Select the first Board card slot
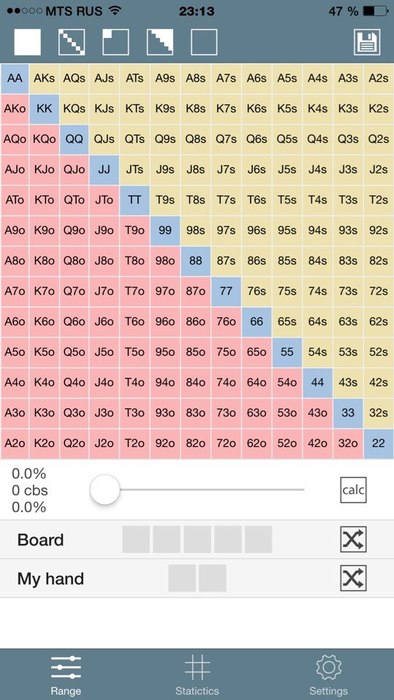This screenshot has width=394, height=700. tap(136, 539)
